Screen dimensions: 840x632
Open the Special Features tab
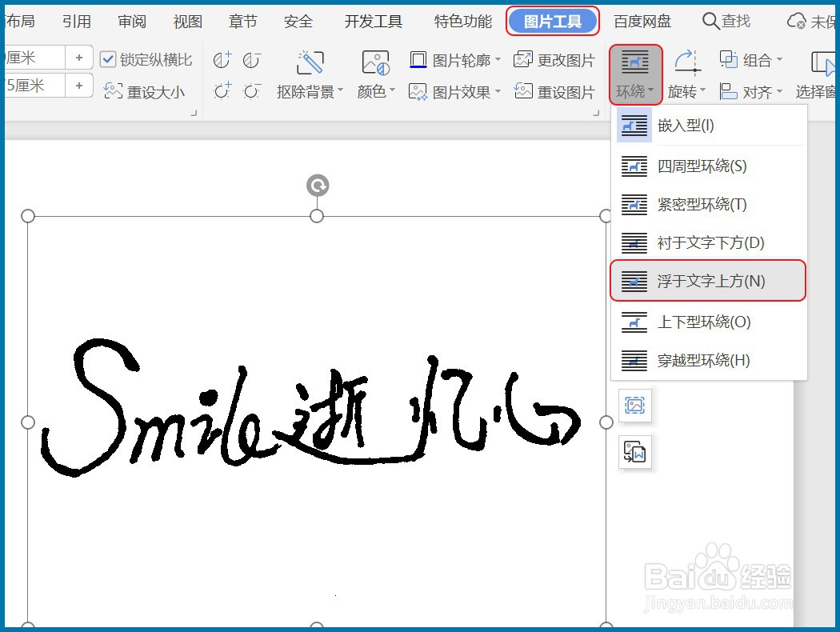click(x=463, y=22)
